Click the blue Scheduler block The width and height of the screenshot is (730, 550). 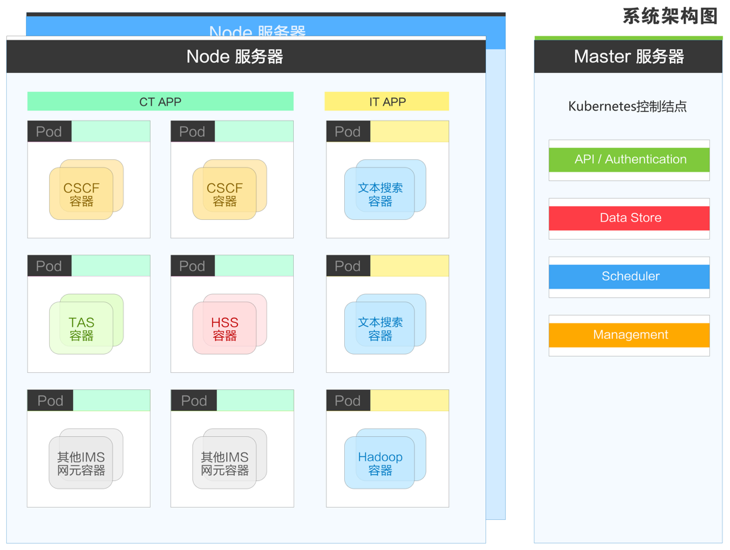[x=629, y=276]
